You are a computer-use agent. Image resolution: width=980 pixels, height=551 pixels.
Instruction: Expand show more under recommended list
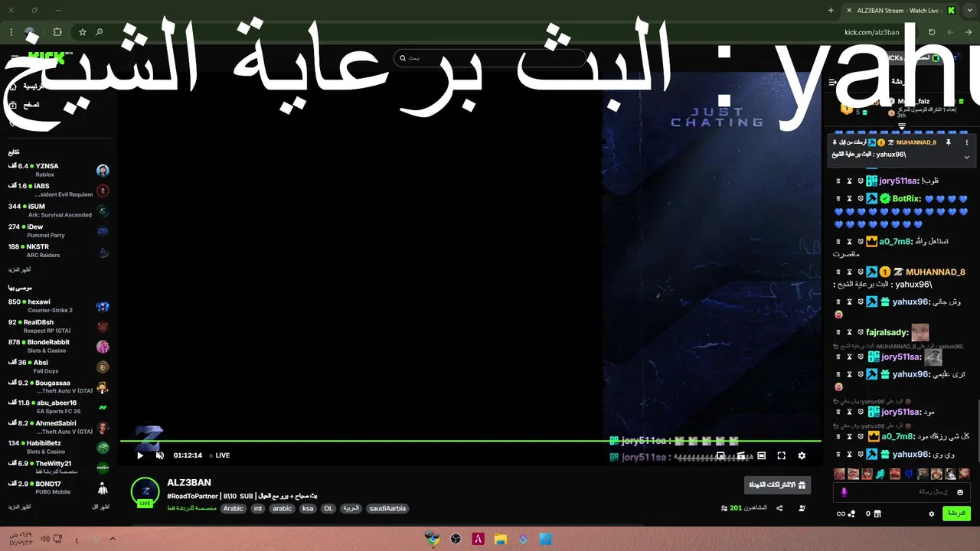(19, 507)
